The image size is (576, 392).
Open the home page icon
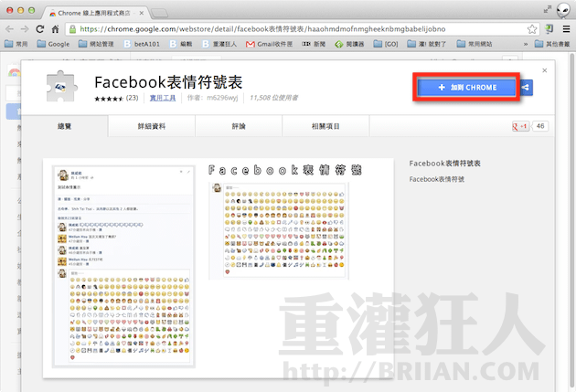click(55, 29)
